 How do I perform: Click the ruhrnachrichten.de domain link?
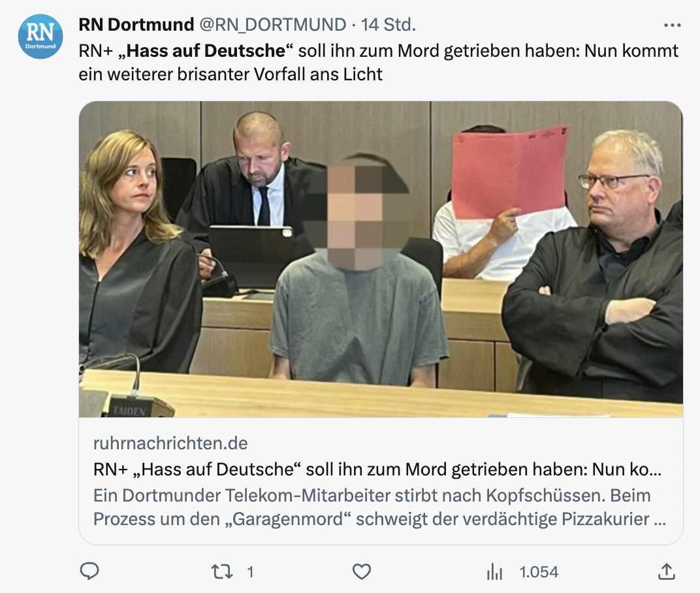(x=170, y=443)
